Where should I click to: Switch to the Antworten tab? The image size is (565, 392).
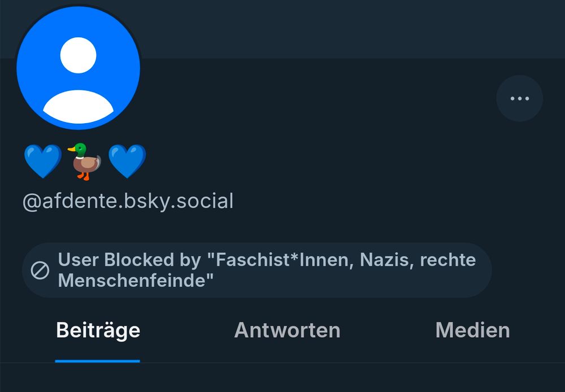point(286,330)
